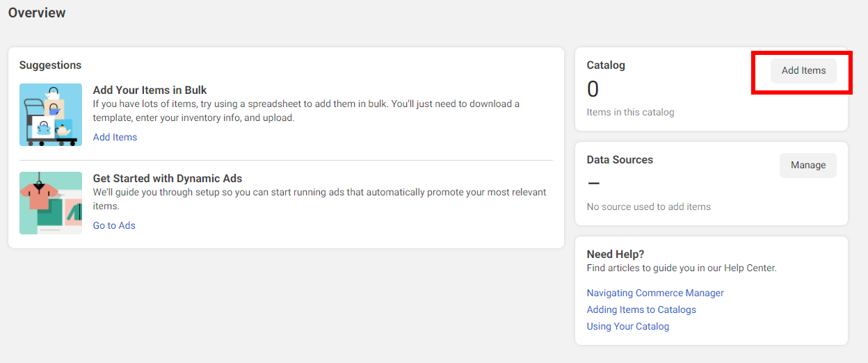Click the Data Sources dash value
This screenshot has height=363, width=868.
click(x=593, y=184)
